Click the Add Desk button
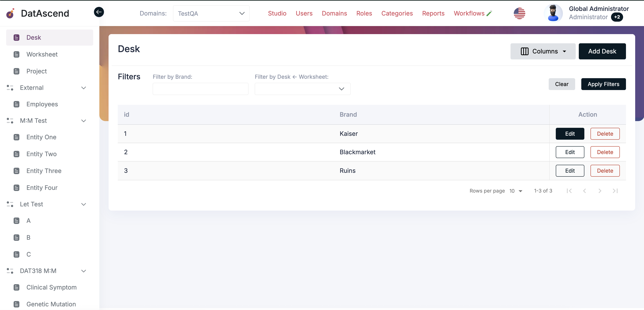 click(x=602, y=51)
